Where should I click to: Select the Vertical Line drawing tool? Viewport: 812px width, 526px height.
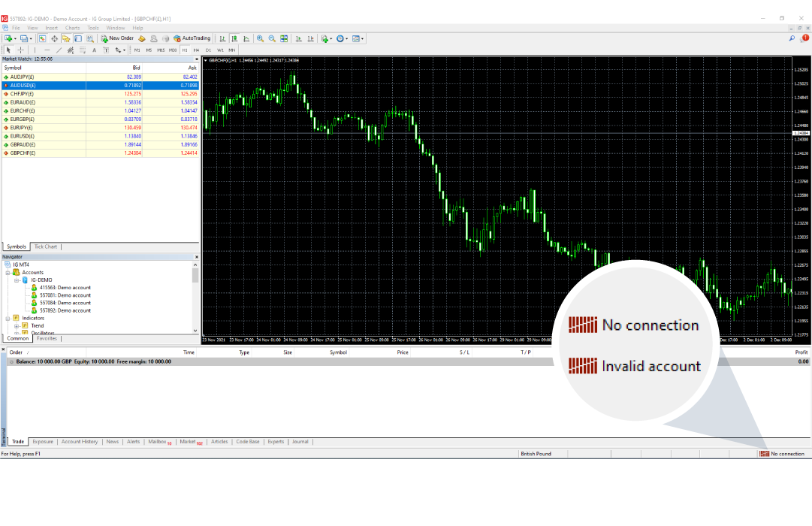(35, 50)
